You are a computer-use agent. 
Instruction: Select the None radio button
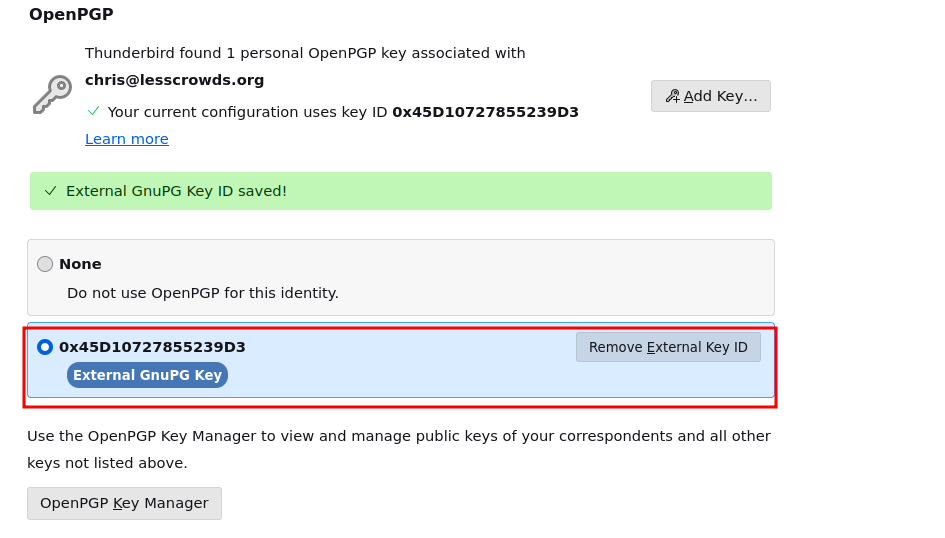45,264
